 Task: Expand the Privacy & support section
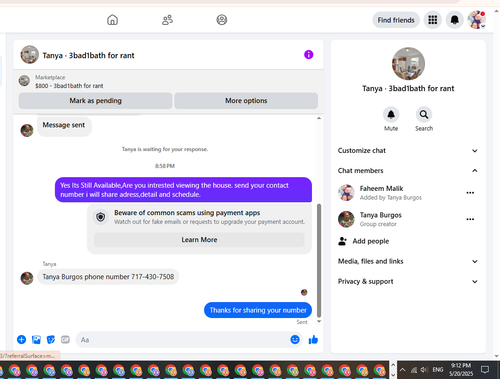[x=408, y=281]
